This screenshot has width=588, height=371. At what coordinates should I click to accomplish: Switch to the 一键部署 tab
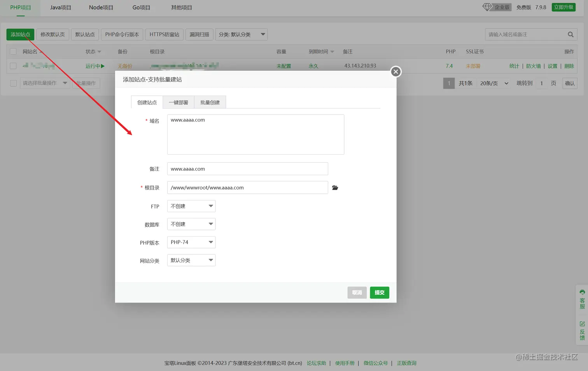click(178, 103)
